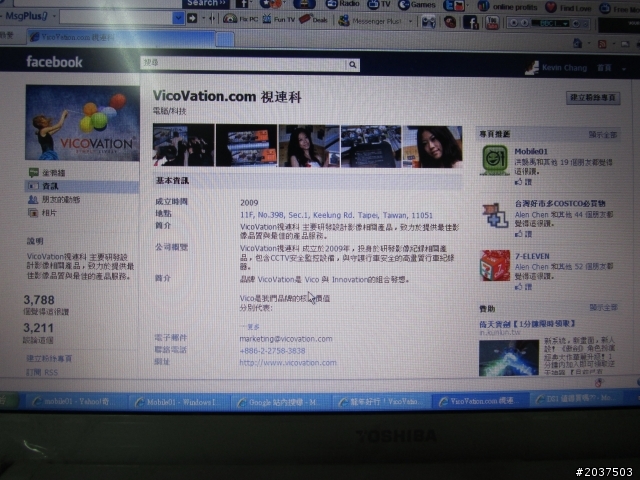Open the second photo strip thumbnail
This screenshot has width=640, height=480.
[246, 145]
